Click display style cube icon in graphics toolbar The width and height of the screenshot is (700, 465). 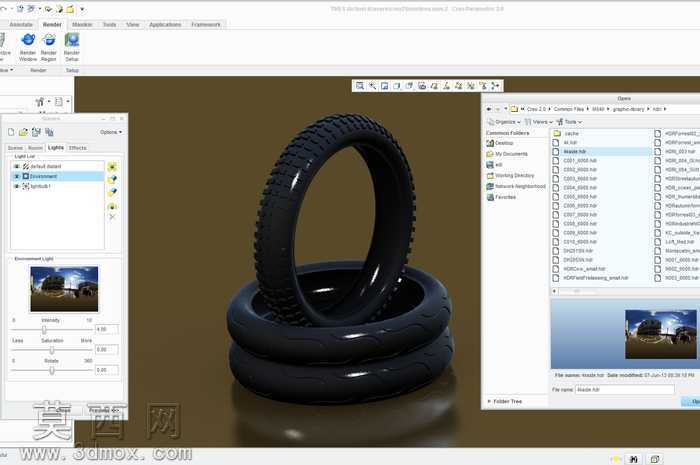pos(397,86)
